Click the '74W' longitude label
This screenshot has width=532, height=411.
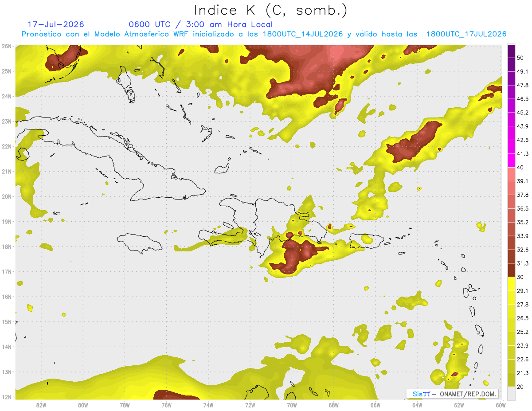pyautogui.click(x=208, y=405)
